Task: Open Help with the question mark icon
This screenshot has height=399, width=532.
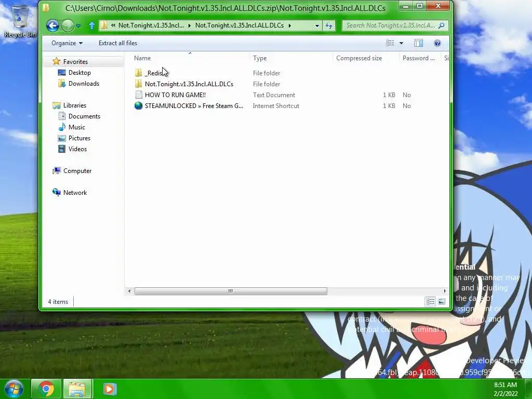Action: coord(437,43)
